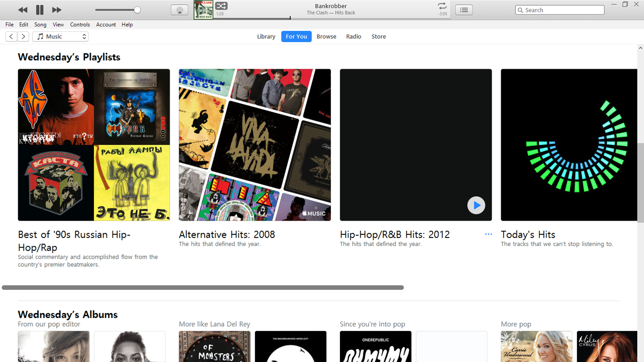Image resolution: width=644 pixels, height=362 pixels.
Task: Click the horizontal playlists scrollbar
Action: [x=203, y=288]
